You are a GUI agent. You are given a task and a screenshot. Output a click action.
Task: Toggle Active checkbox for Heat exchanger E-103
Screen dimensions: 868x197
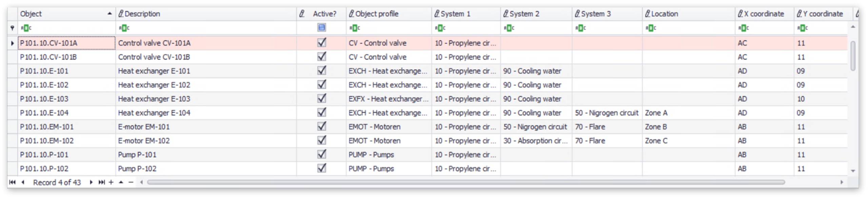coord(321,99)
